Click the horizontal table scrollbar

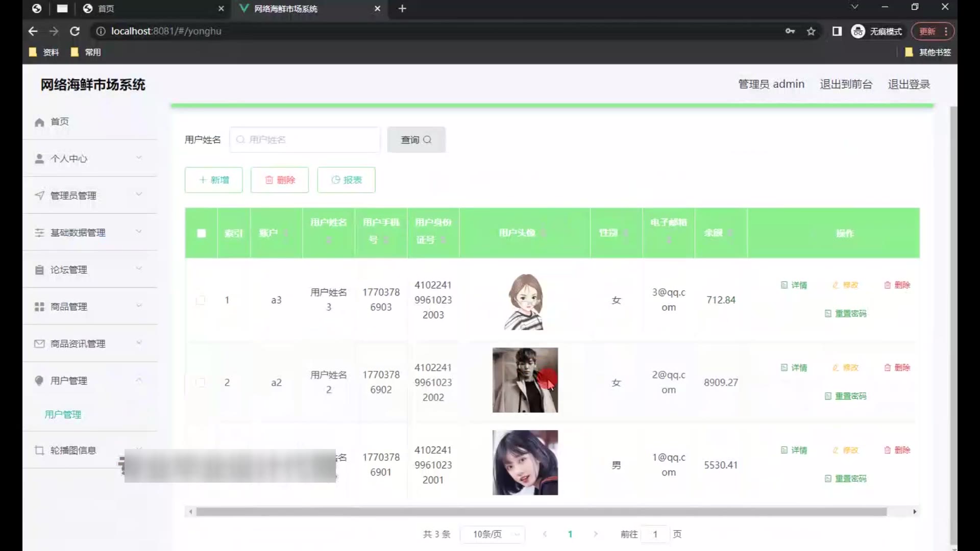[x=541, y=512]
